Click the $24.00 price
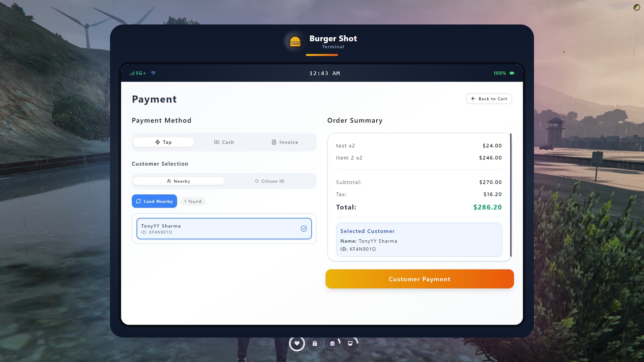 pyautogui.click(x=492, y=146)
